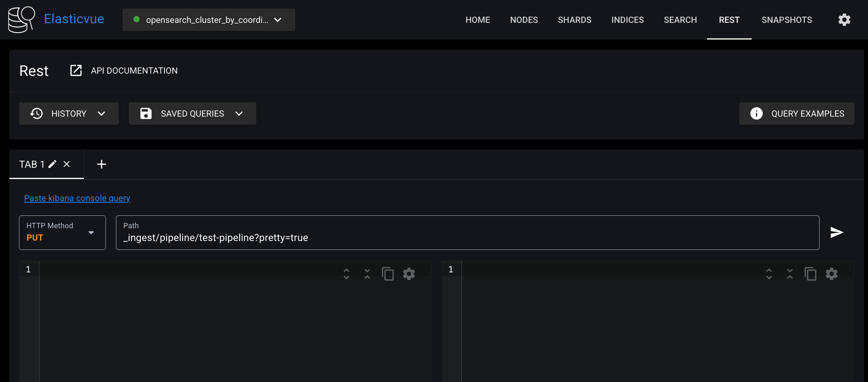Open the cluster selector dropdown

(209, 20)
